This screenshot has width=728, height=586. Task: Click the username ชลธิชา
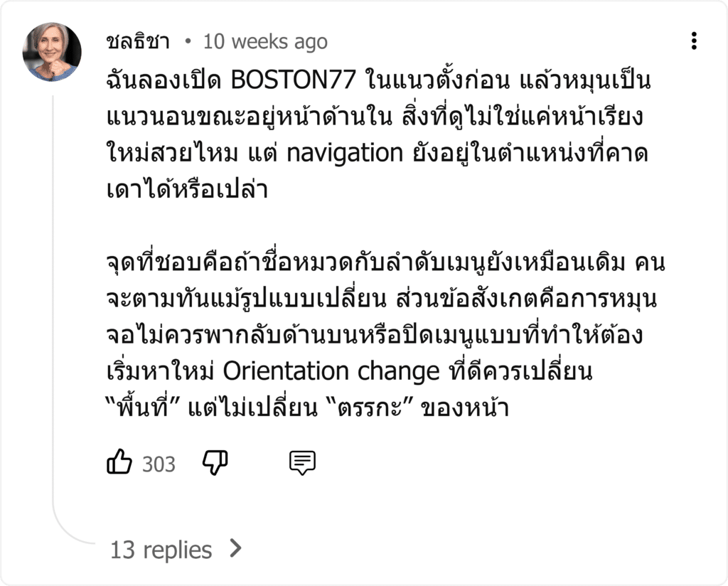(x=138, y=42)
